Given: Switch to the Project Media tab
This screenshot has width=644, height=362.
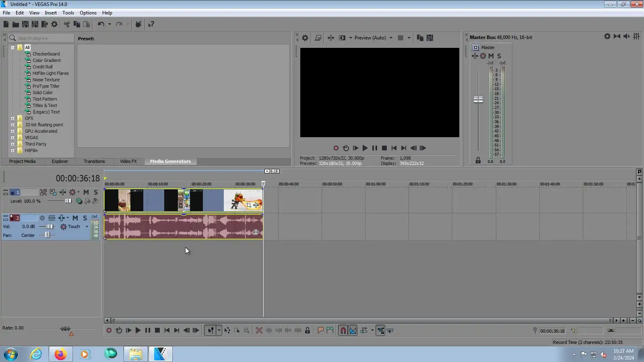Looking at the screenshot, I should click(x=23, y=161).
